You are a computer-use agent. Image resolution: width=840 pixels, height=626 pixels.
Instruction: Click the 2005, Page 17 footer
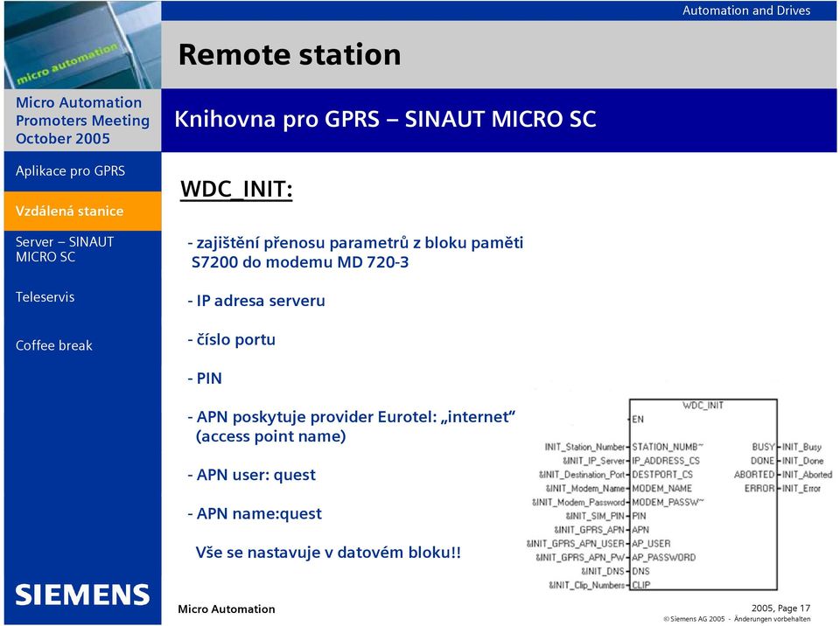tap(780, 609)
